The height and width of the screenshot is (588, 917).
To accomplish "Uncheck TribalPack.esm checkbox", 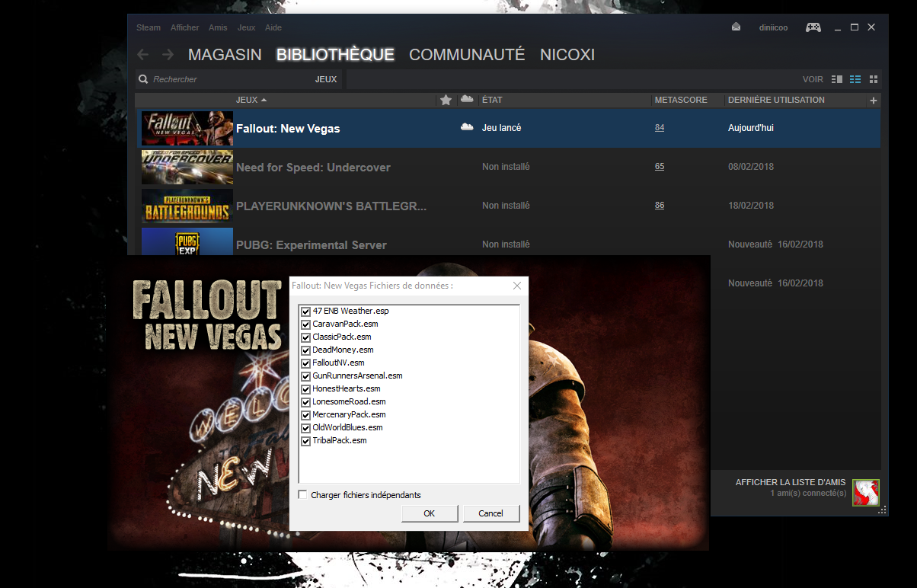I will point(306,441).
